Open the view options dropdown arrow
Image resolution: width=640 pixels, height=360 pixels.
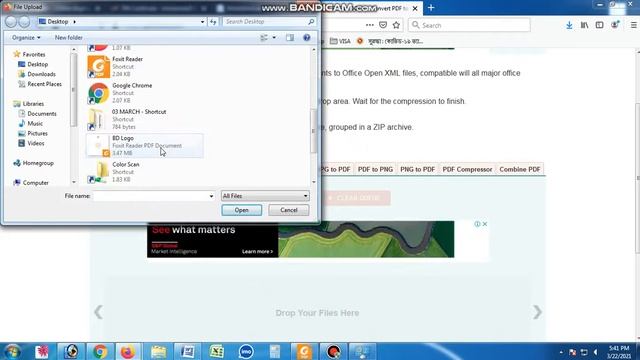274,38
